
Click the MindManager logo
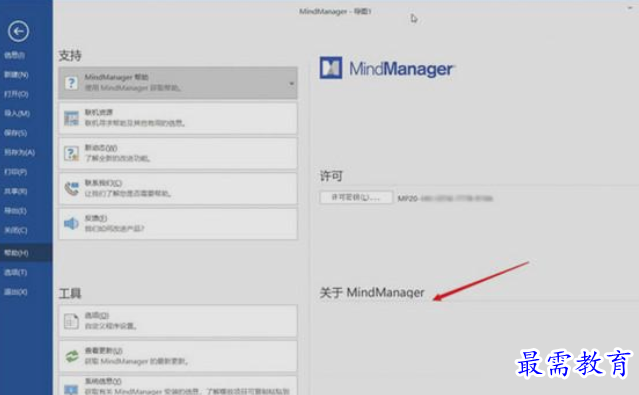(386, 68)
